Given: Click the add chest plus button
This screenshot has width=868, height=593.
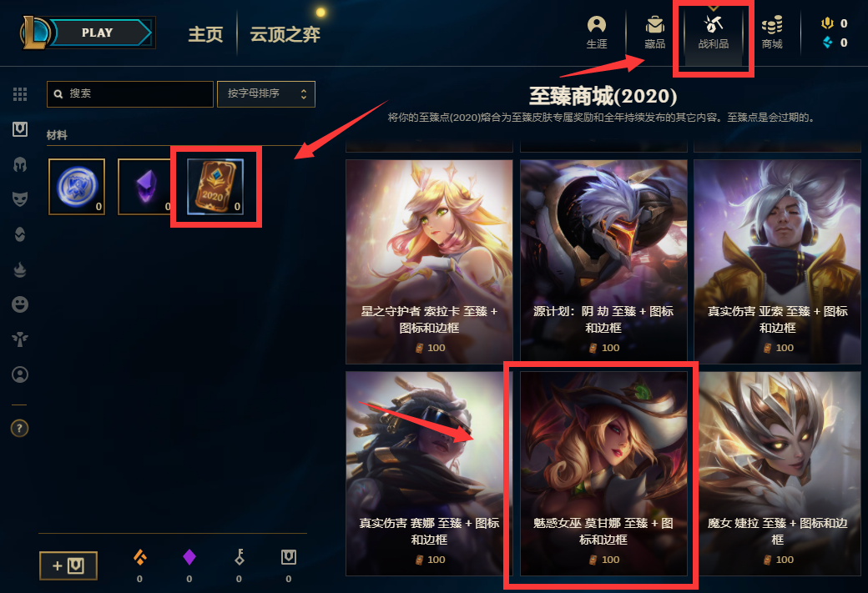Looking at the screenshot, I should (x=68, y=565).
